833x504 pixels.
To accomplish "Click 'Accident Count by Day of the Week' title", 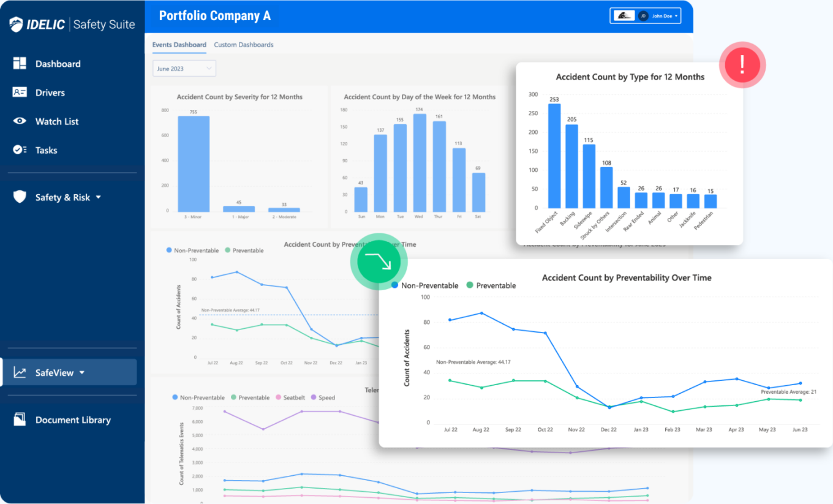I will [420, 97].
